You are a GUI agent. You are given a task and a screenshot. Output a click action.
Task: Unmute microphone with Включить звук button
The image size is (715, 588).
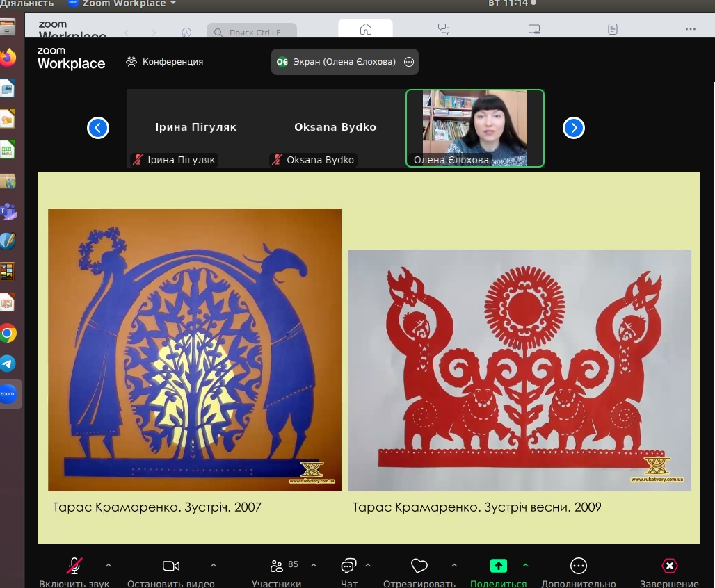[x=74, y=571]
